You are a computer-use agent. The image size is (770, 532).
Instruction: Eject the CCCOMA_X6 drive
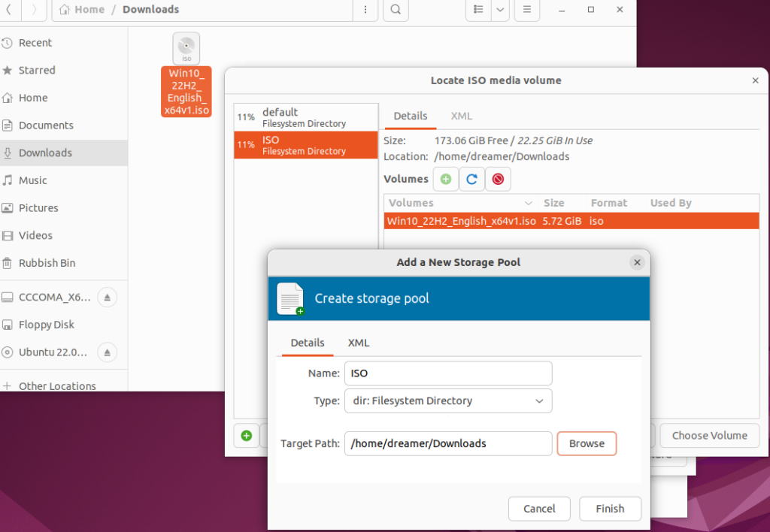(107, 298)
